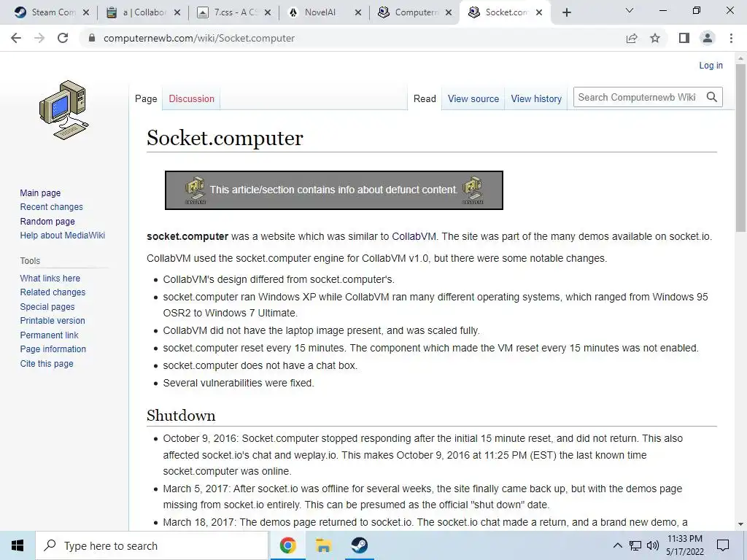Click the network tray icon
This screenshot has height=560, width=747.
635,545
